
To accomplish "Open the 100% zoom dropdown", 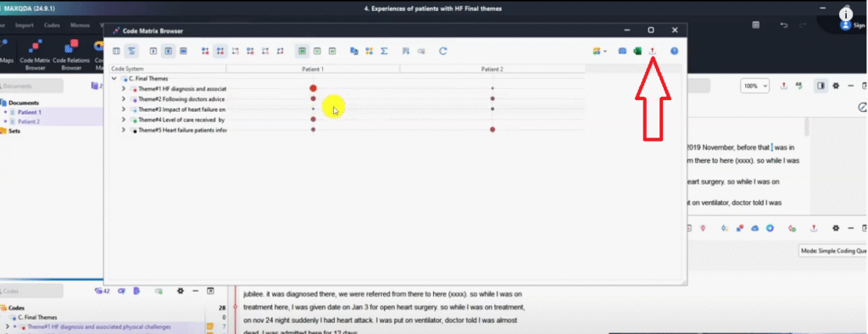I will tap(755, 86).
